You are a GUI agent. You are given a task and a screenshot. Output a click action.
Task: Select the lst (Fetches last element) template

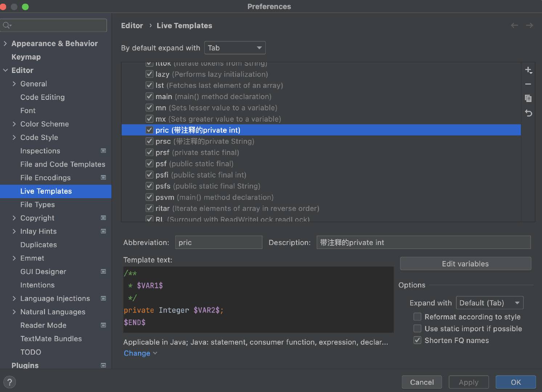click(x=321, y=85)
